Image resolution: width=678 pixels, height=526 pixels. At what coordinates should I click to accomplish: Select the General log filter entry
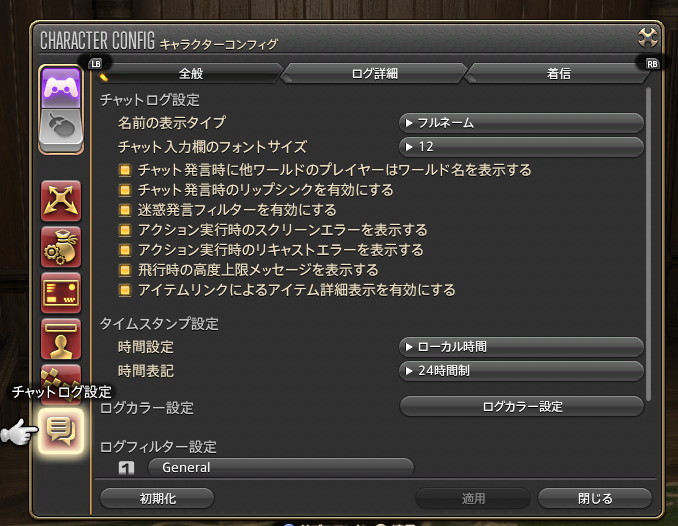(281, 467)
